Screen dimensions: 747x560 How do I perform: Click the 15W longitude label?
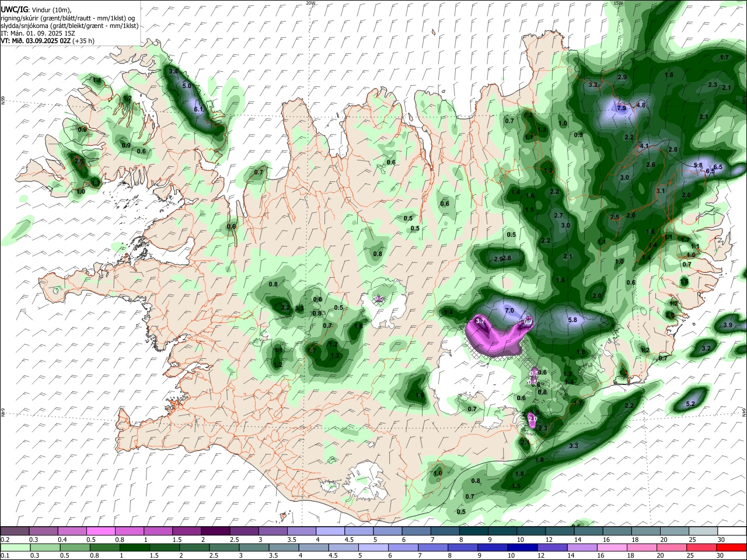618,3
